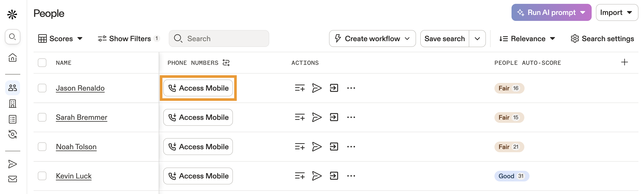Expand the Relevance sort dropdown
644x194 pixels.
pos(527,39)
